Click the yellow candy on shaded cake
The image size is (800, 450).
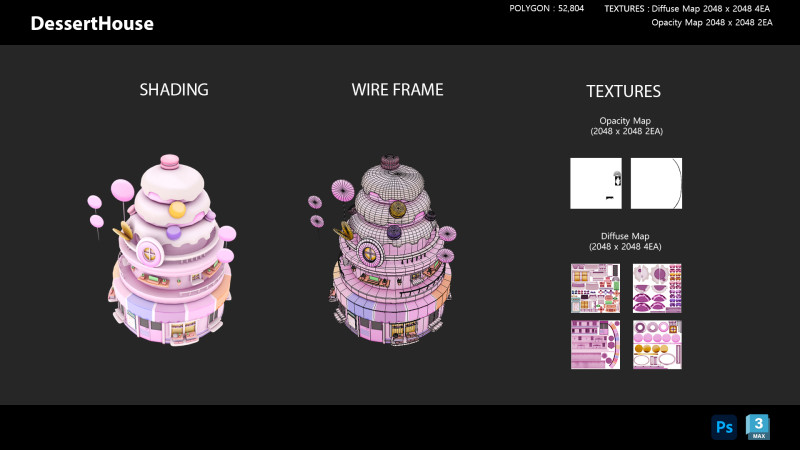(x=177, y=210)
